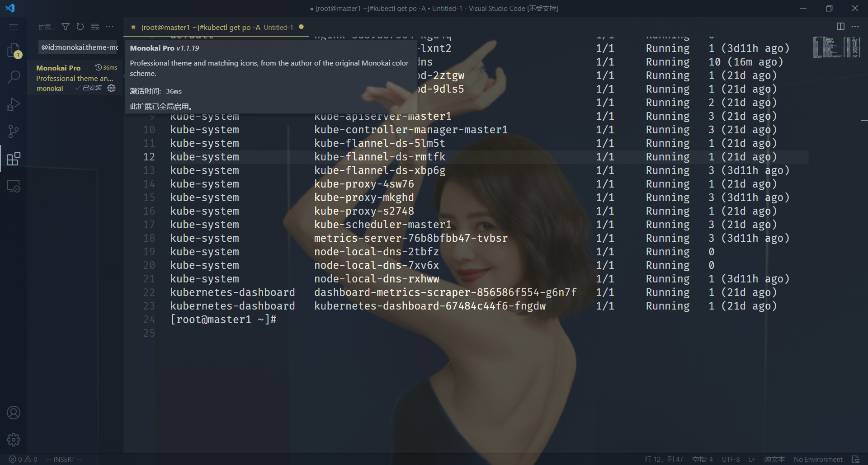Click kube-scheduler-master1 text
Image resolution: width=868 pixels, height=465 pixels.
pyautogui.click(x=382, y=225)
